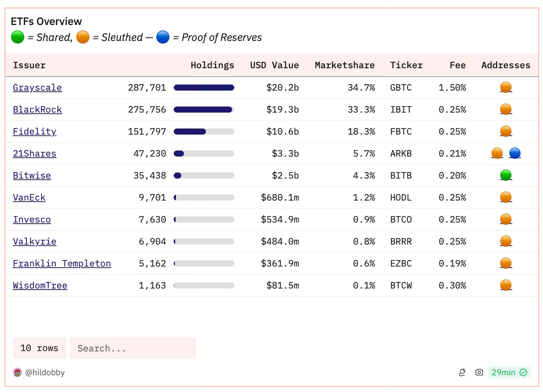
Task: Select the BTCO ticker cell
Action: (x=401, y=220)
